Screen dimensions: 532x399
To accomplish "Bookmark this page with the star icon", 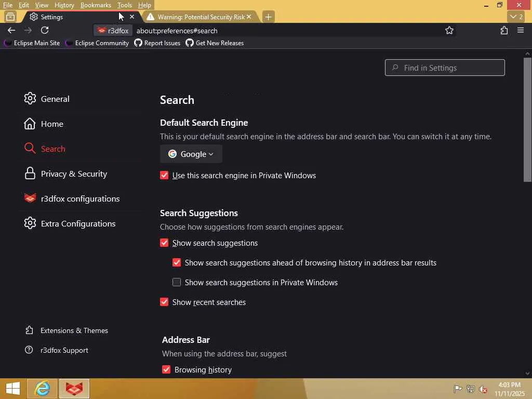I will pyautogui.click(x=449, y=30).
